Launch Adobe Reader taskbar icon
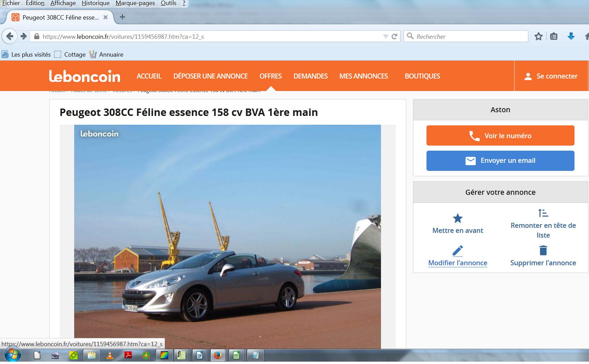This screenshot has width=589, height=364. point(128,356)
